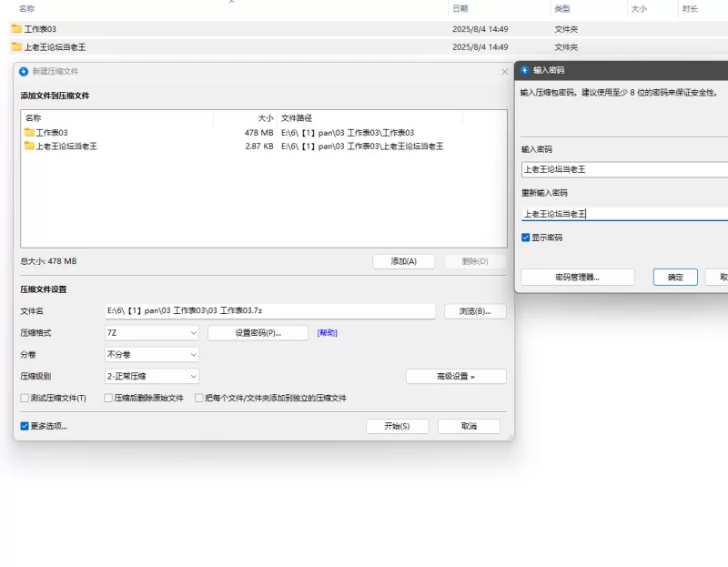
Task: Select 工作表03 folder icon in the archive list
Action: (29, 132)
